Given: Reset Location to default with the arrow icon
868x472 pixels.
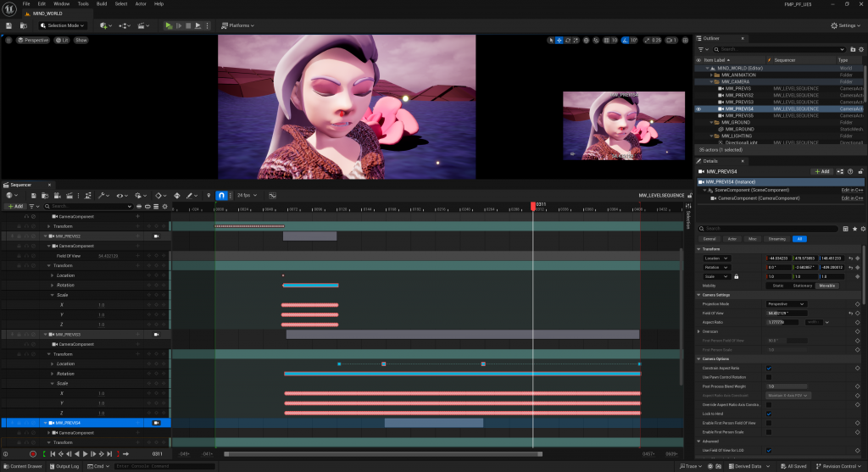Looking at the screenshot, I should [x=849, y=258].
